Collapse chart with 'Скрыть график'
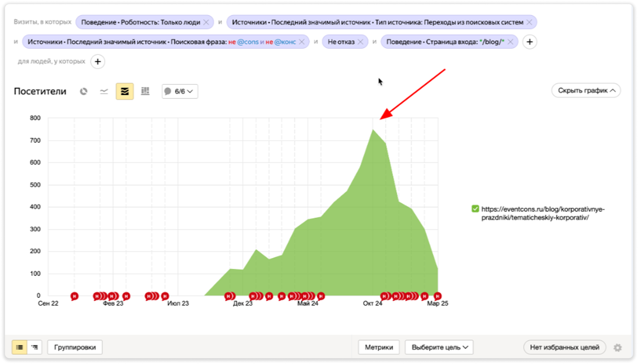Image resolution: width=638 pixels, height=364 pixels. [586, 91]
